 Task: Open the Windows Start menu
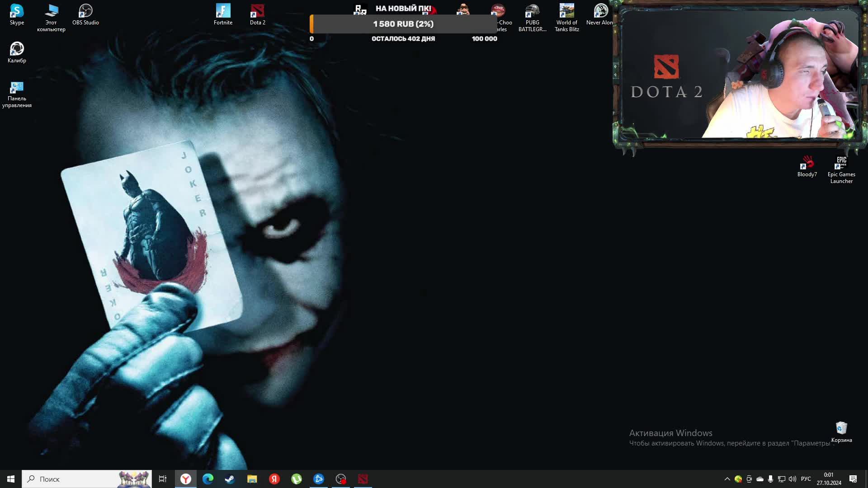(11, 479)
